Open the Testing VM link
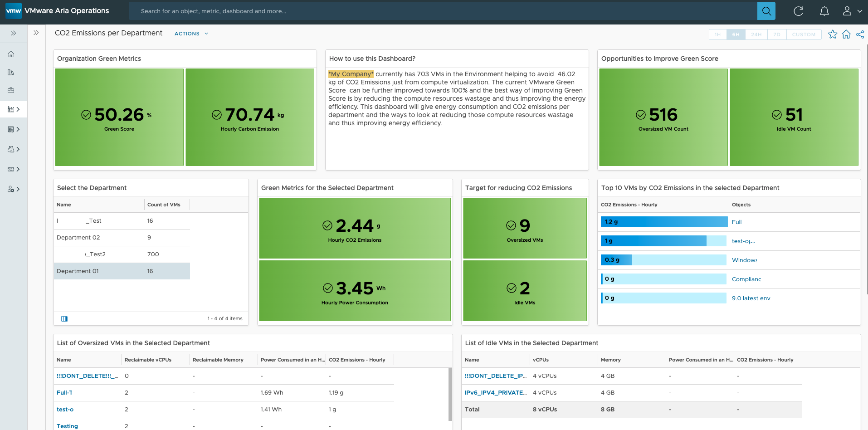868x430 pixels. [67, 426]
